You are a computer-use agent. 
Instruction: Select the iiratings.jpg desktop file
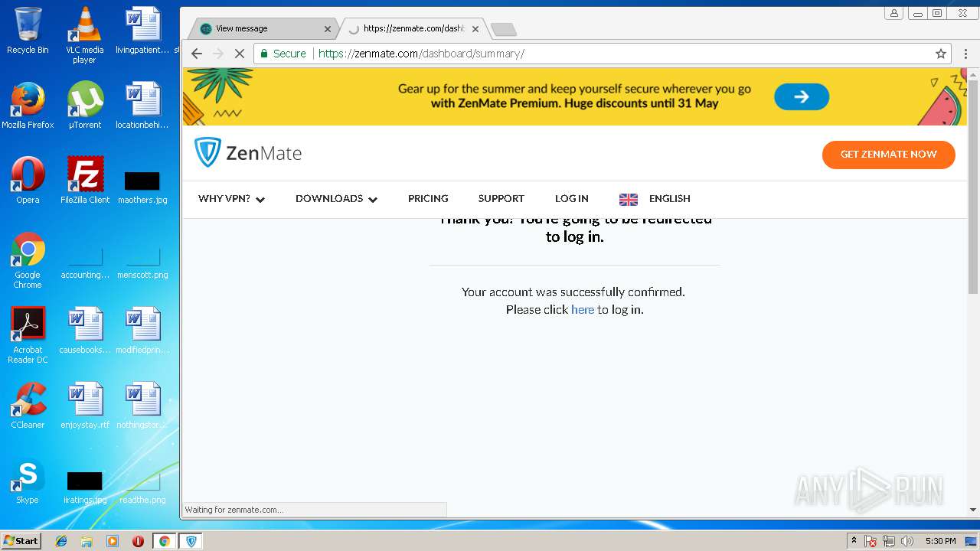84,488
